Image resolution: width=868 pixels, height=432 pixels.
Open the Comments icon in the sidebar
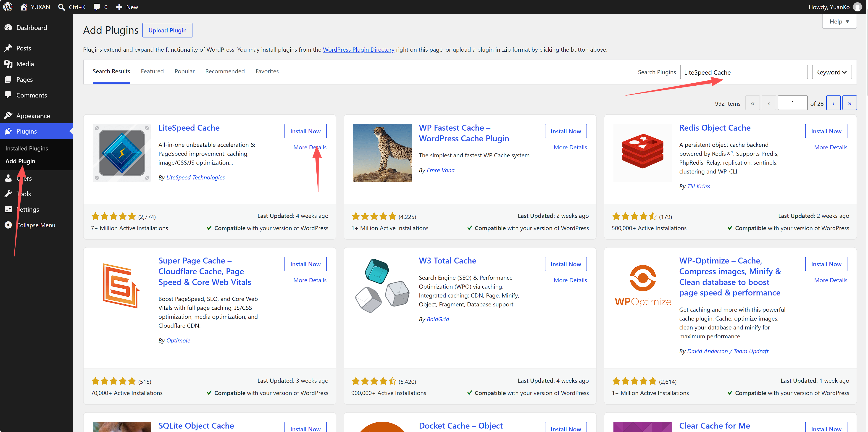click(8, 95)
